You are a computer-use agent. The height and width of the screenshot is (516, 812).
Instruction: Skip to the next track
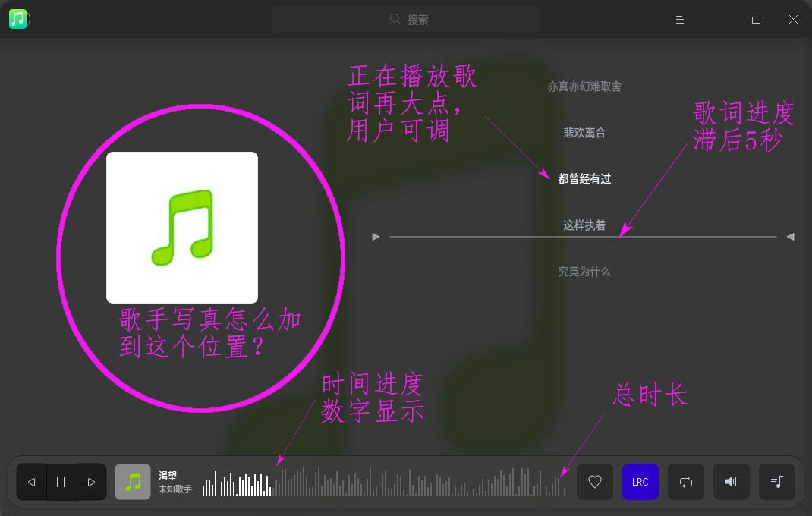point(92,482)
